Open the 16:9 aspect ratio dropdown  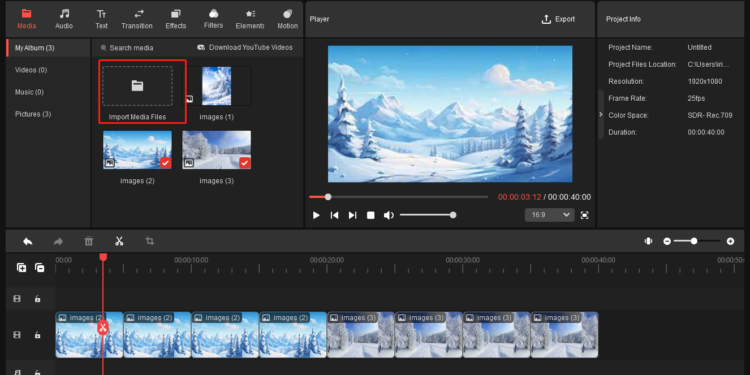550,215
